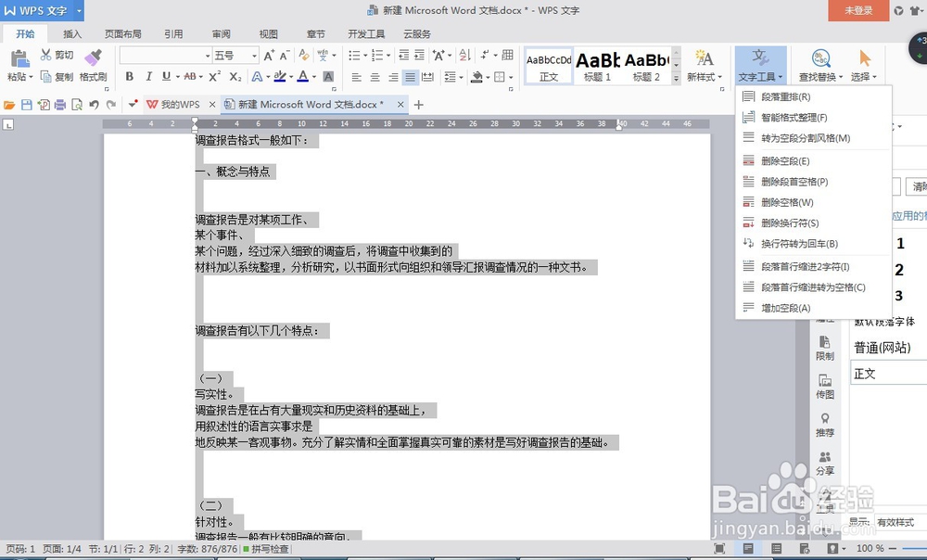Switch to the 审阅 tab

pos(222,33)
